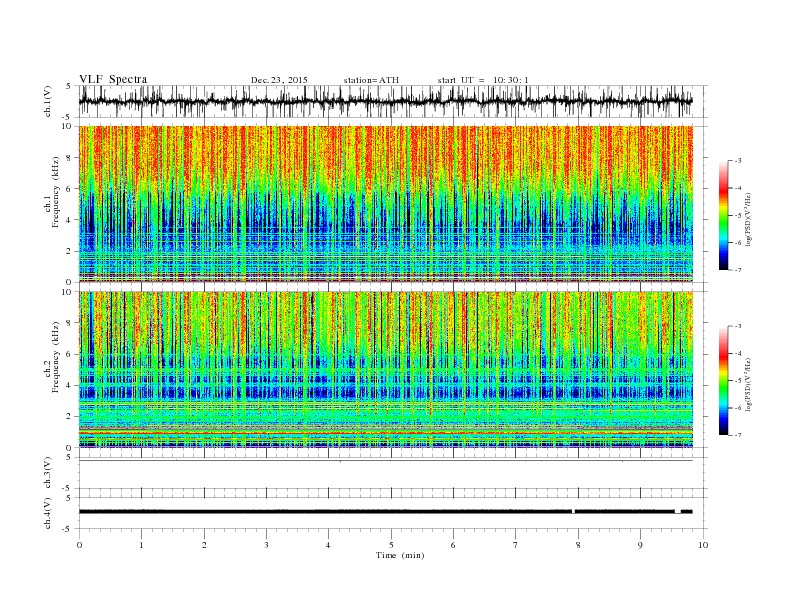Click the "-3" tick on ch.1 colorbar
This screenshot has height=612, width=792.
[x=738, y=161]
